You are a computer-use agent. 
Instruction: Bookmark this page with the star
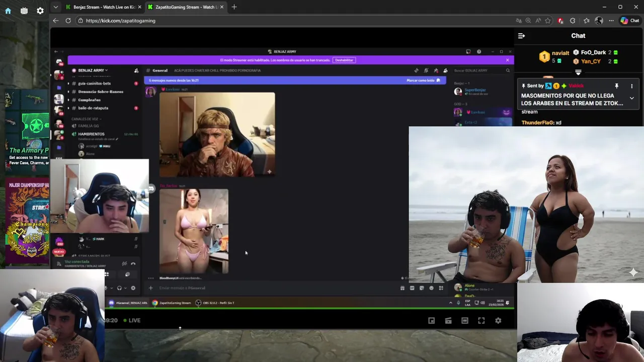(548, 21)
